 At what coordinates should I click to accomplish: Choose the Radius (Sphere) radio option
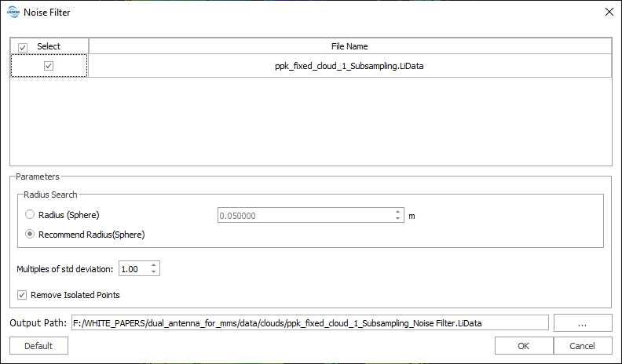pos(31,215)
